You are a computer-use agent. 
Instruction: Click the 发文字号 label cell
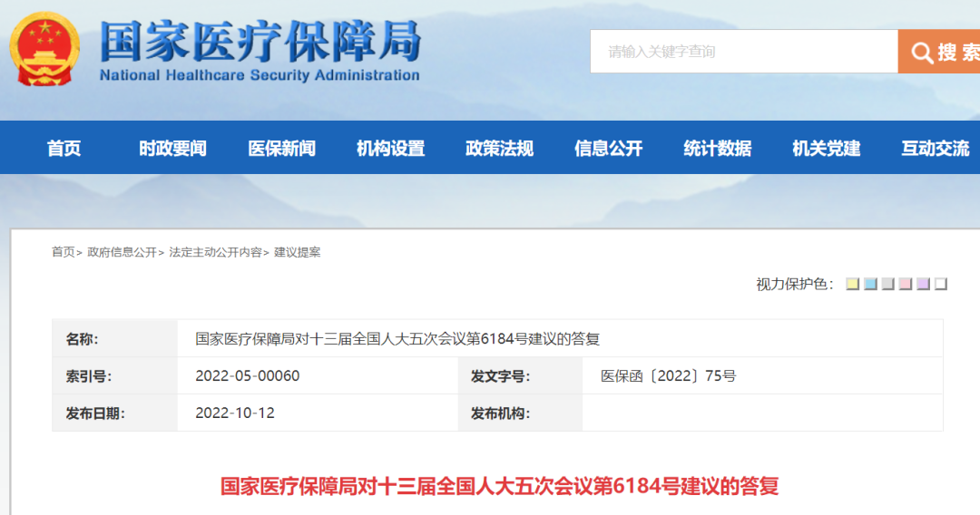[520, 375]
